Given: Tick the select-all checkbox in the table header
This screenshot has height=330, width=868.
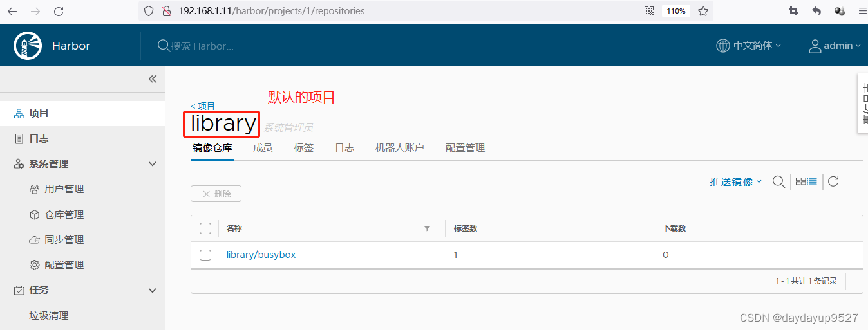Looking at the screenshot, I should [x=205, y=228].
